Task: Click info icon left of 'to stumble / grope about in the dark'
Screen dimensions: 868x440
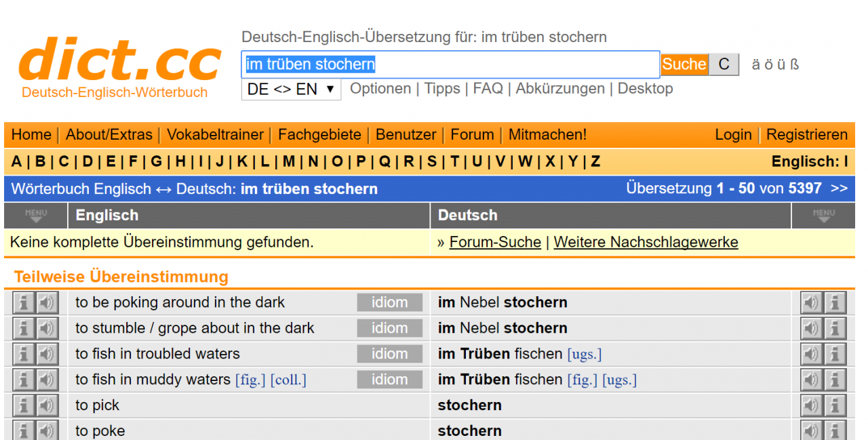Action: pyautogui.click(x=24, y=328)
